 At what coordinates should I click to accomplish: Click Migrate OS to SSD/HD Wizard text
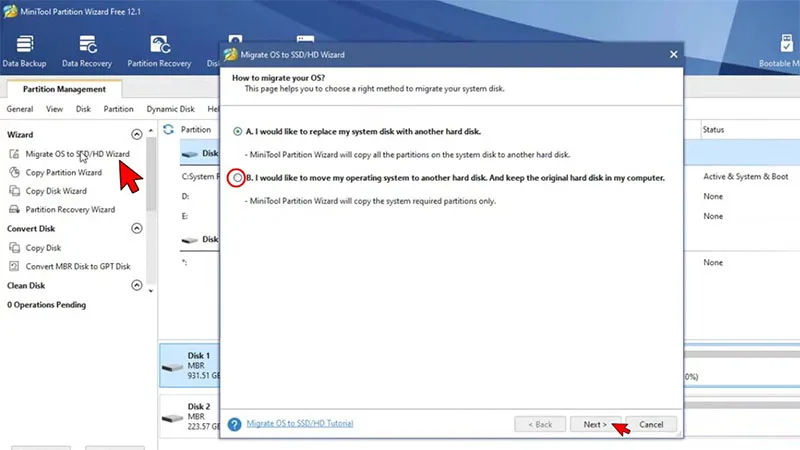78,154
